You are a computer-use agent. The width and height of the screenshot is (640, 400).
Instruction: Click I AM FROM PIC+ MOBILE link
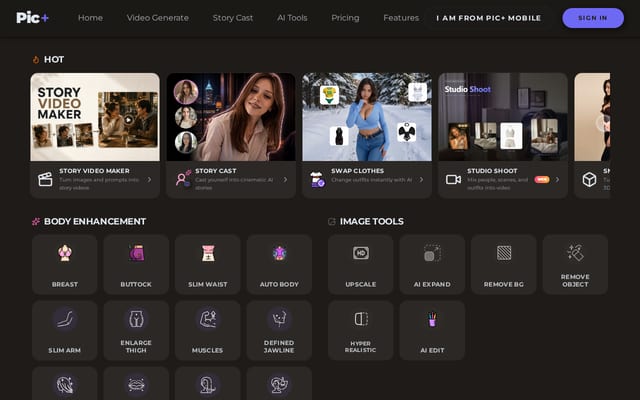tap(489, 18)
